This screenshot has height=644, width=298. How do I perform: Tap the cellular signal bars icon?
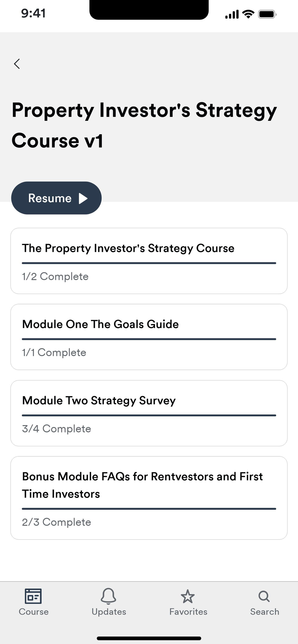click(232, 14)
